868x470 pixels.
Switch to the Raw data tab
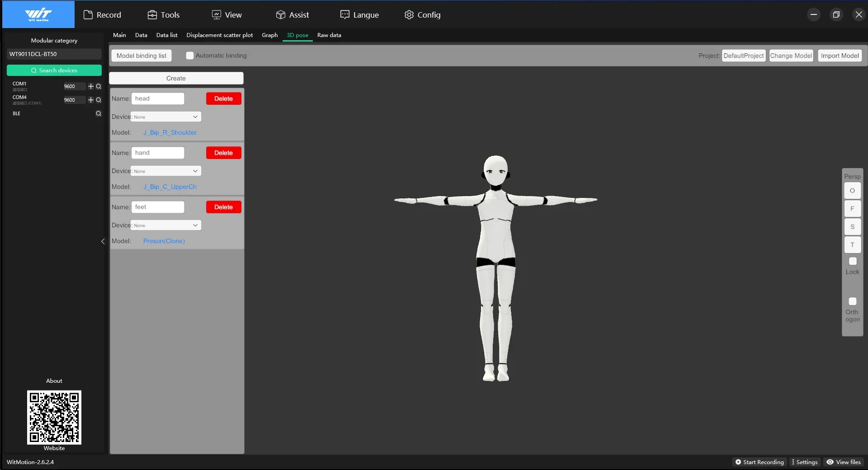coord(329,35)
